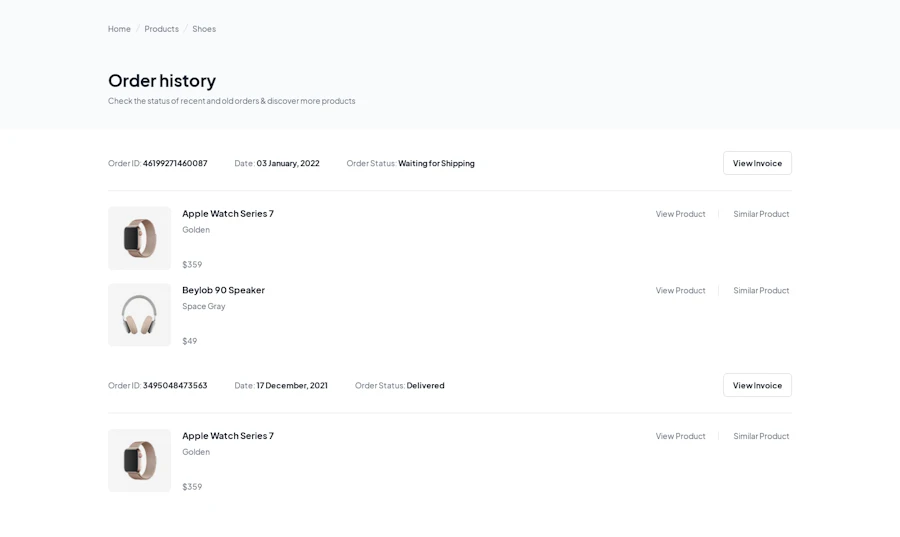View Product for Apple Watch in January order
This screenshot has width=900, height=537.
tap(680, 213)
